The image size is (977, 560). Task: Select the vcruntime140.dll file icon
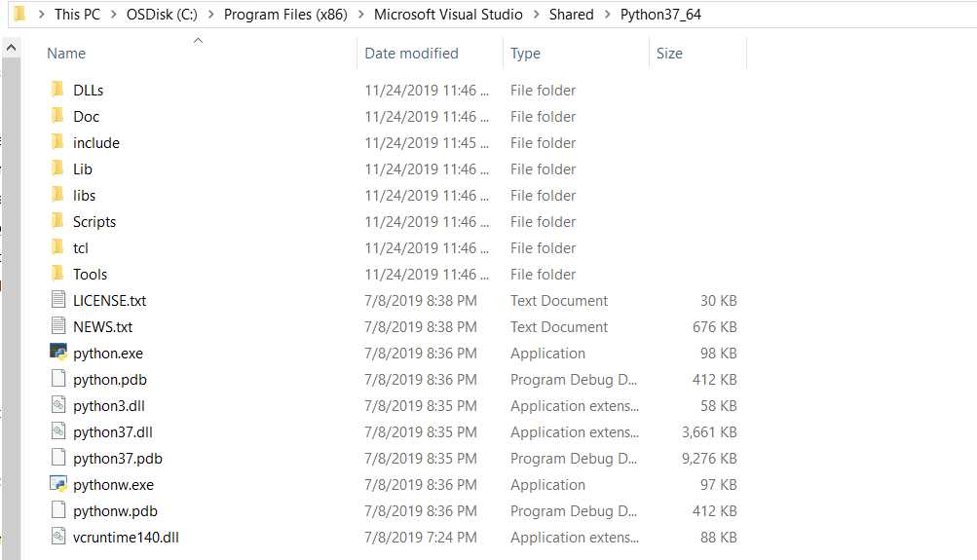click(57, 537)
